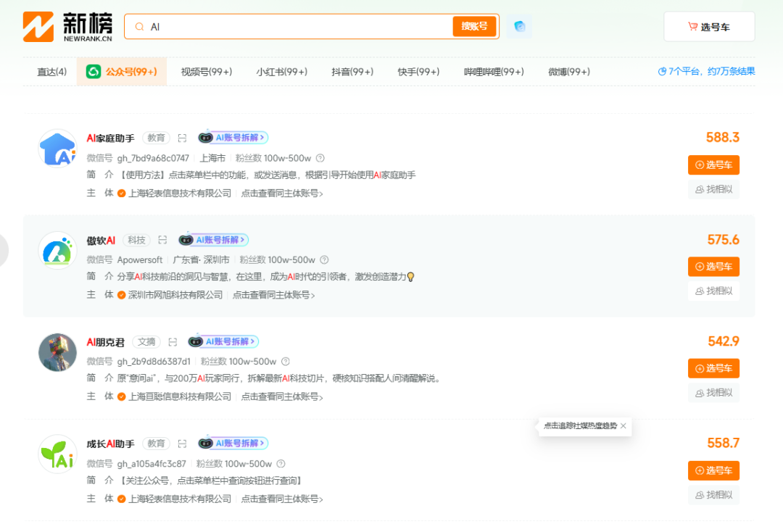
Task: Click verified badge beside 上海轻表信息技术有限公司 in AI家庭助手 row
Action: click(121, 193)
